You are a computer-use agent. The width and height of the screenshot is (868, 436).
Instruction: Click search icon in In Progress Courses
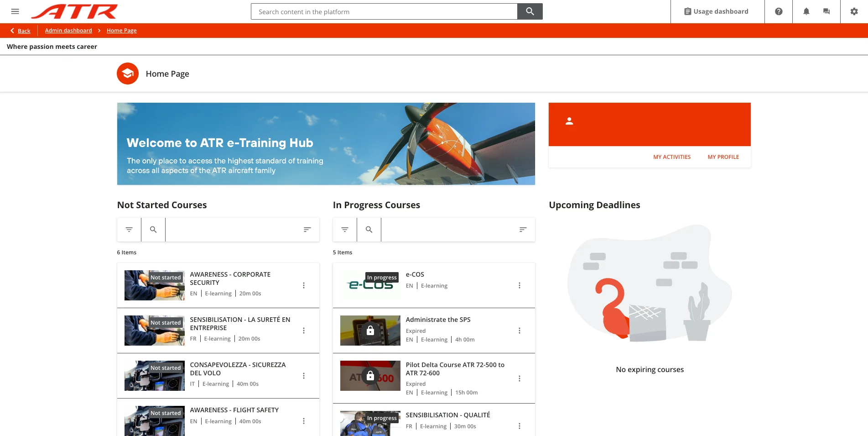369,230
